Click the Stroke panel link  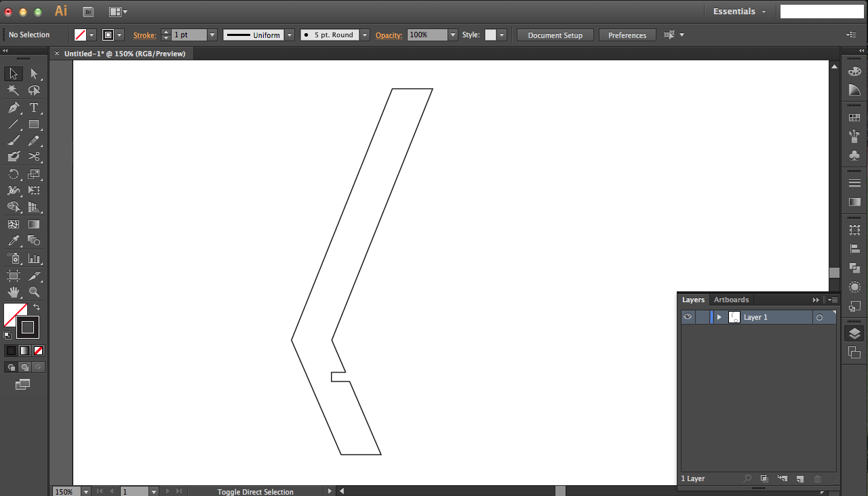[144, 35]
